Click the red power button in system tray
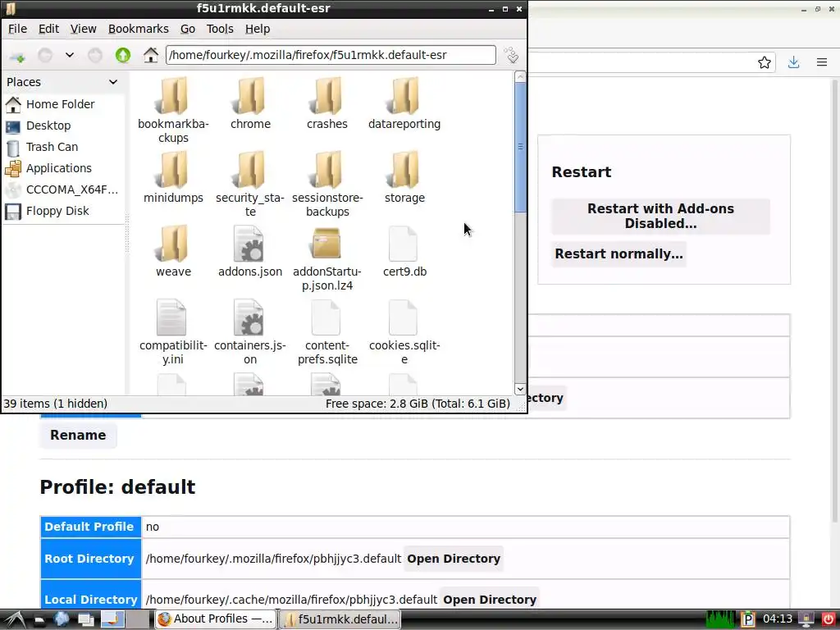This screenshot has width=840, height=630. click(x=829, y=619)
